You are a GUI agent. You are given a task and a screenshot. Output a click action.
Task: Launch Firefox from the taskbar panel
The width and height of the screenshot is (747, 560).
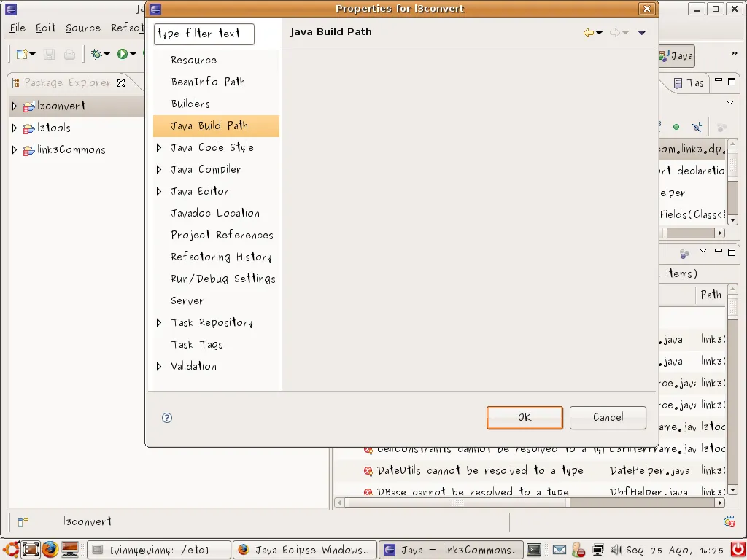[50, 550]
